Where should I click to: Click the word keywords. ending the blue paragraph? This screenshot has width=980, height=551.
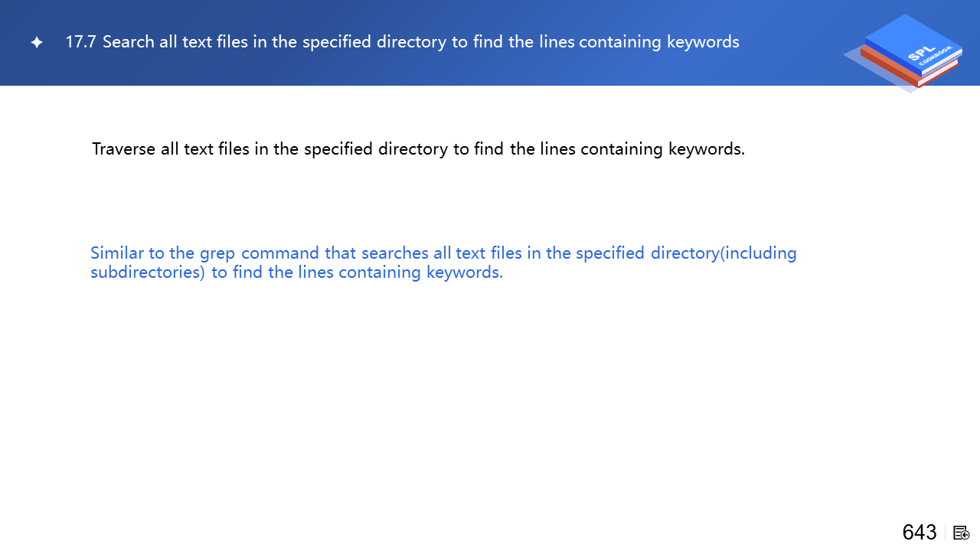(465, 272)
